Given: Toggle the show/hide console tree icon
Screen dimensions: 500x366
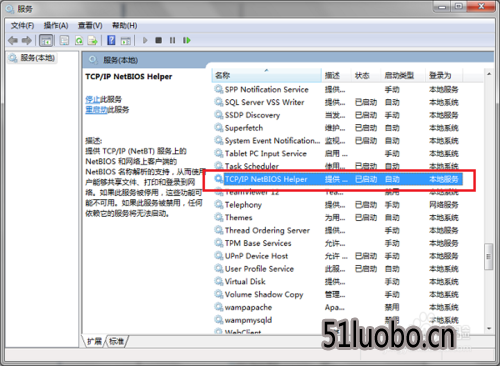Looking at the screenshot, I should [x=46, y=41].
